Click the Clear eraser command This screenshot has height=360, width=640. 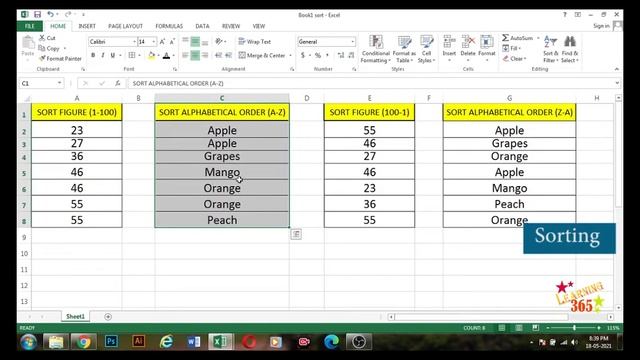[x=514, y=59]
